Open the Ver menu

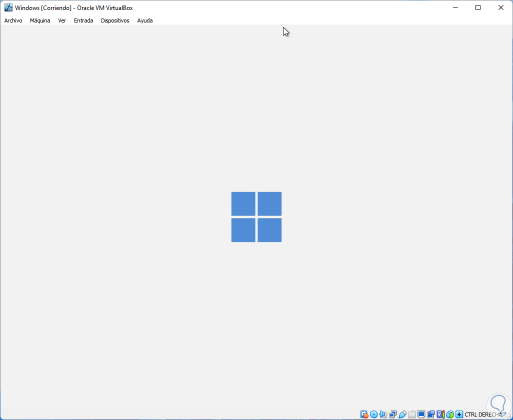(x=62, y=20)
